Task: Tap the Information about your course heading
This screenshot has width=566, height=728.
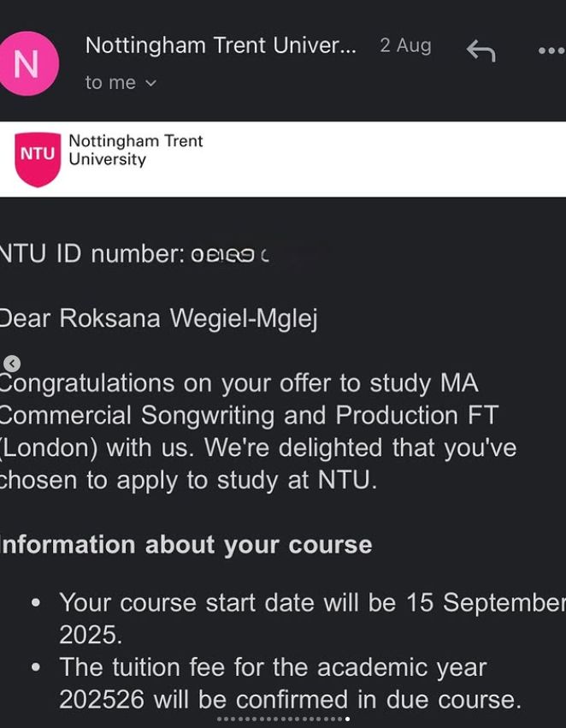Action: pos(186,545)
